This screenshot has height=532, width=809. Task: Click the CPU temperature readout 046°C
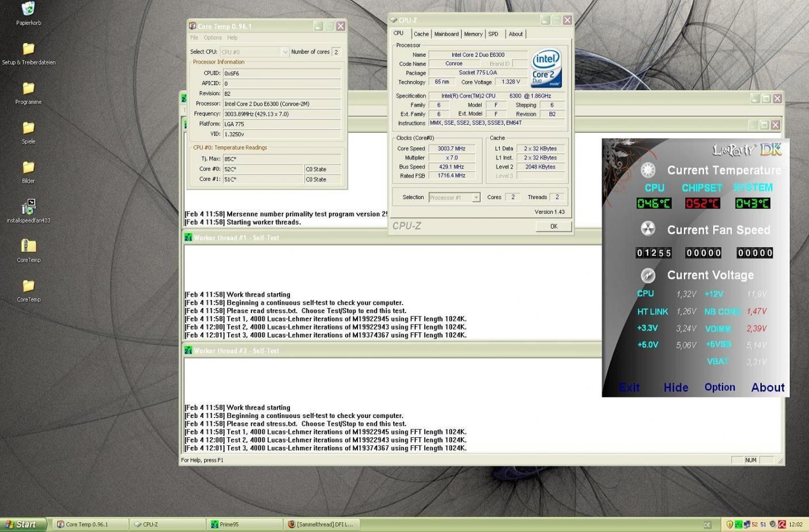pos(654,203)
